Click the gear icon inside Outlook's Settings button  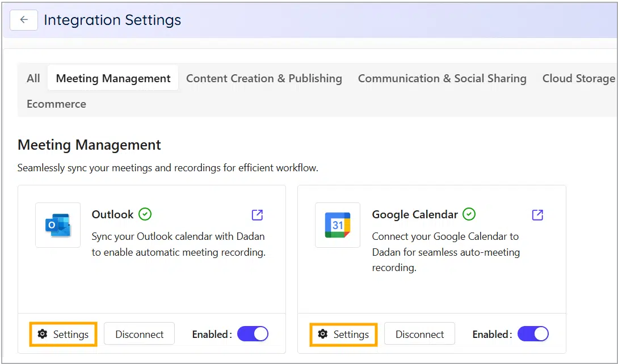click(43, 334)
